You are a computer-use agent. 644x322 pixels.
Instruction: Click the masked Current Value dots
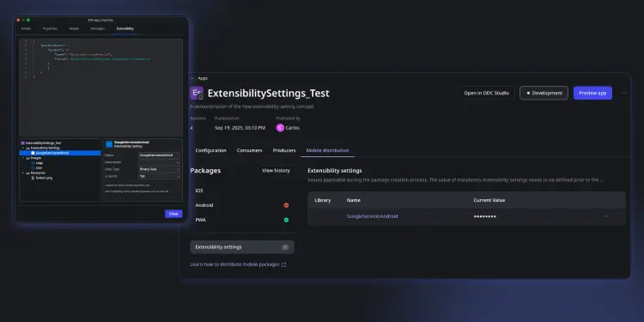484,216
